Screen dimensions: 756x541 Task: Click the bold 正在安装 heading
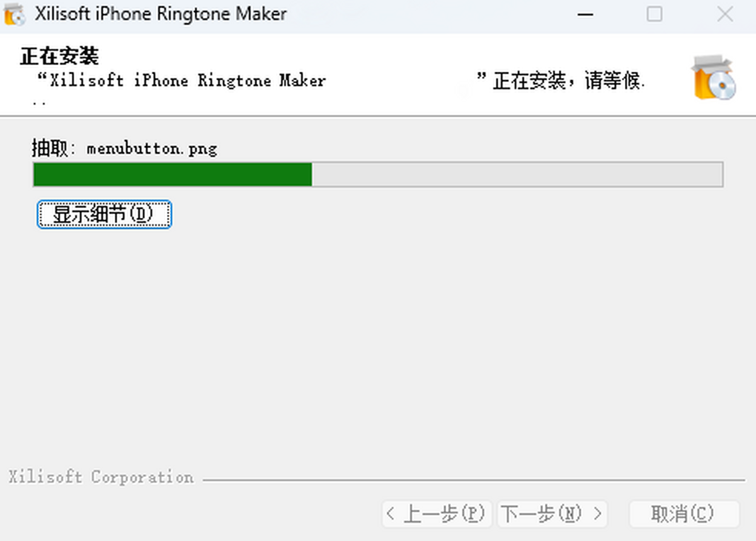click(59, 56)
